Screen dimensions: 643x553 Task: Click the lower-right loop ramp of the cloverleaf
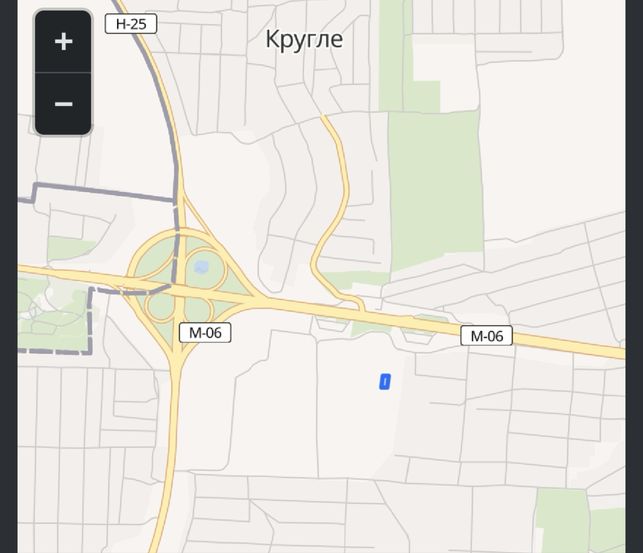click(198, 309)
